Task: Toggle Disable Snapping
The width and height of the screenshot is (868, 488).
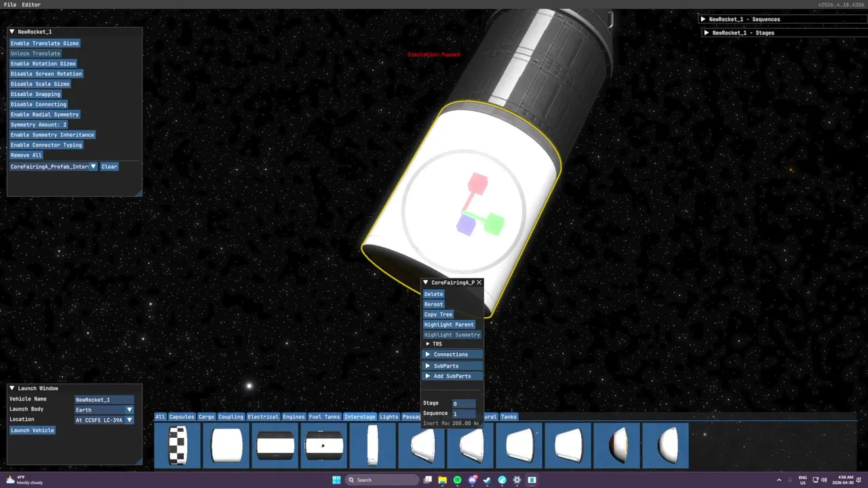Action: pos(35,94)
